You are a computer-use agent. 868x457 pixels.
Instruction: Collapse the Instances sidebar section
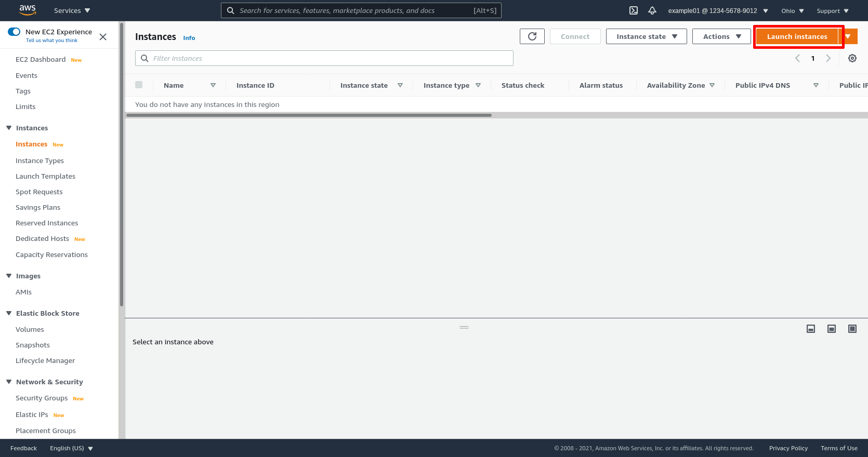(9, 128)
